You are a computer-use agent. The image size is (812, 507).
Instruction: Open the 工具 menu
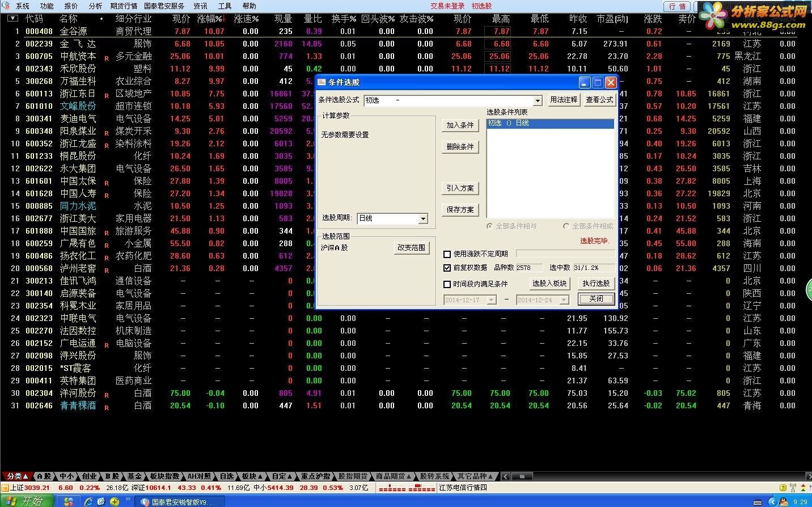225,6
